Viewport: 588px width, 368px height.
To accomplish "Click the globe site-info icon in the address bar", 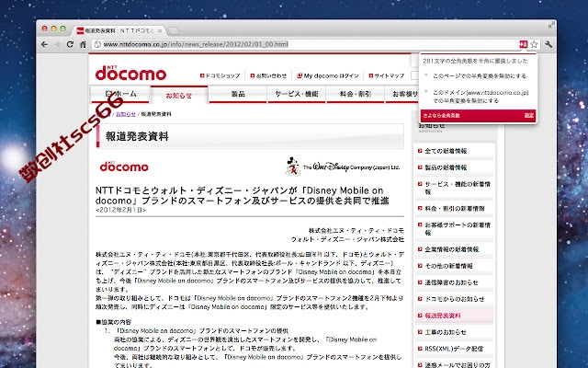I will tap(97, 44).
